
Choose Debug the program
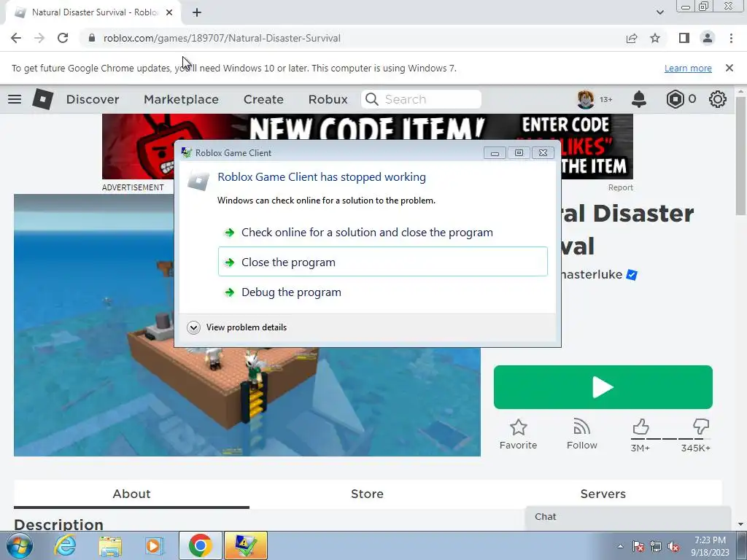click(382, 292)
